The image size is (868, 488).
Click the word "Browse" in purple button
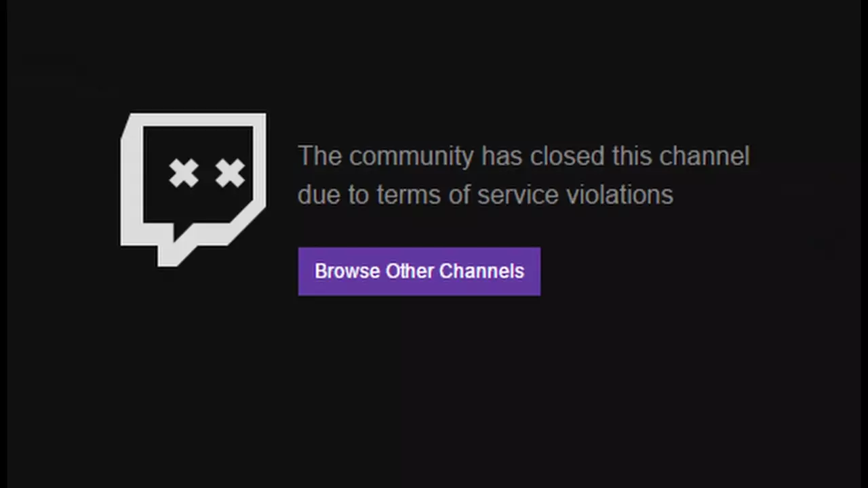pos(347,271)
